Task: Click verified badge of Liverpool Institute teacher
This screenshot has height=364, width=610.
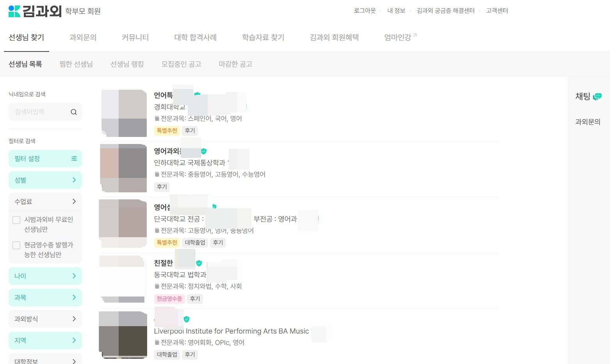Action: point(187,319)
